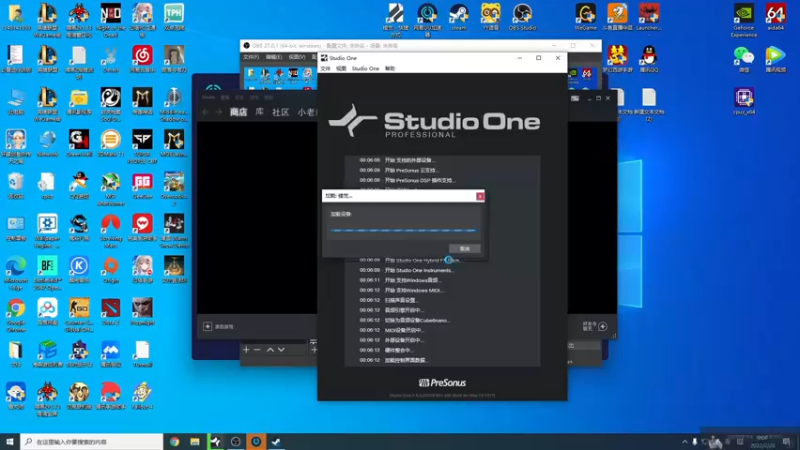800x450 pixels.
Task: Remove scene with minus button in OBS
Action: (x=257, y=349)
